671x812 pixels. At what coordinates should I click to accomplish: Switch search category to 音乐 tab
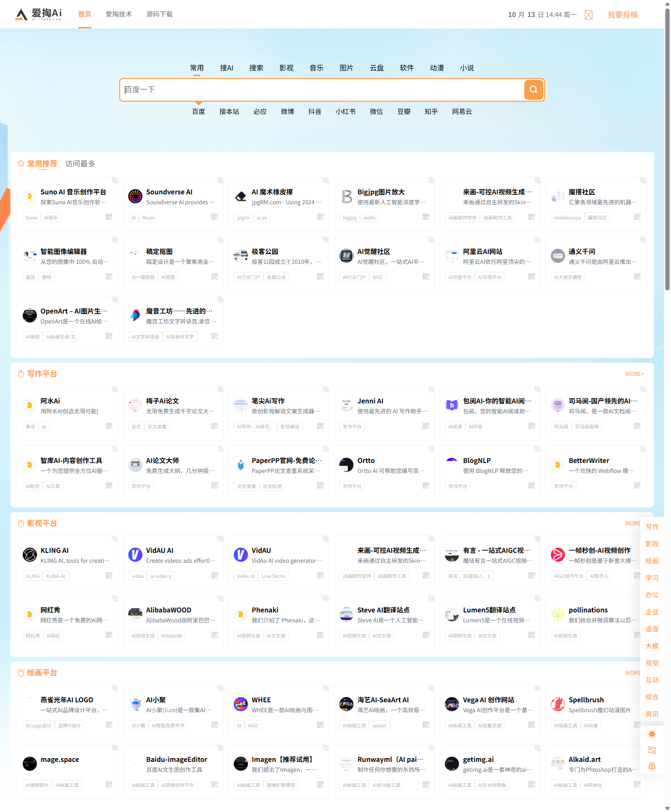point(317,68)
